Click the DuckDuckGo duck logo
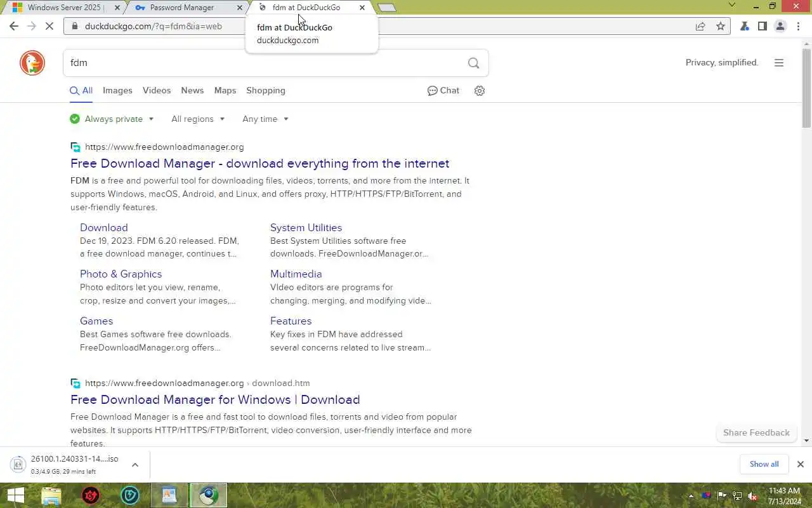The image size is (812, 508). point(32,63)
